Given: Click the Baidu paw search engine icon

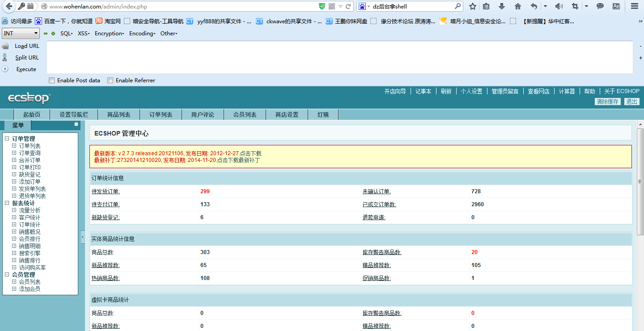Looking at the screenshot, I should (362, 6).
